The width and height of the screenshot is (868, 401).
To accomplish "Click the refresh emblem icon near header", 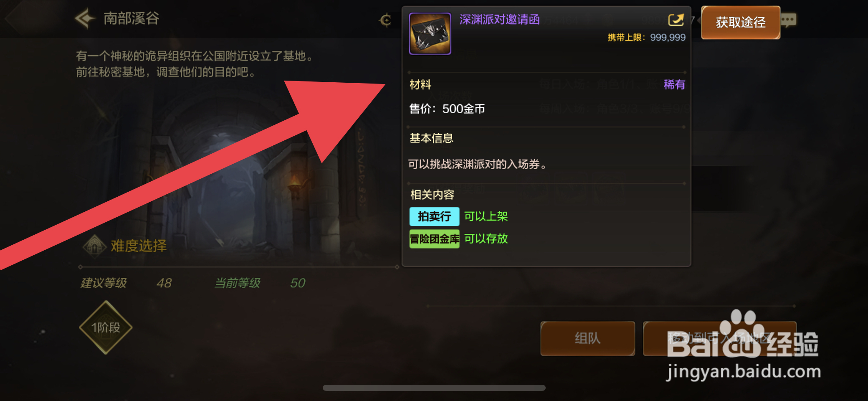I will [385, 20].
